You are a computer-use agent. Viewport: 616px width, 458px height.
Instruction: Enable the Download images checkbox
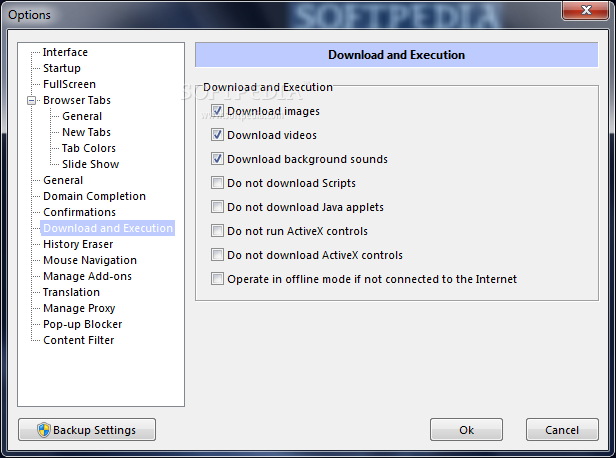click(x=217, y=111)
